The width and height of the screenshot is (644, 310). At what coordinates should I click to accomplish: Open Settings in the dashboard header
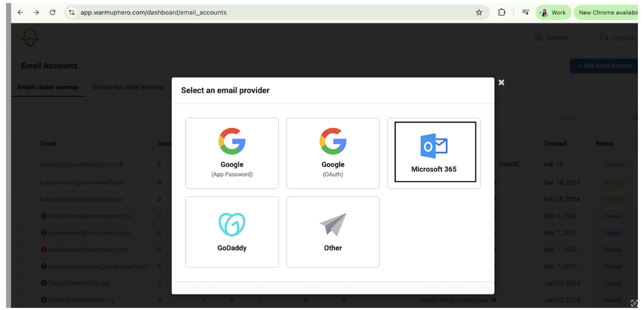(552, 38)
